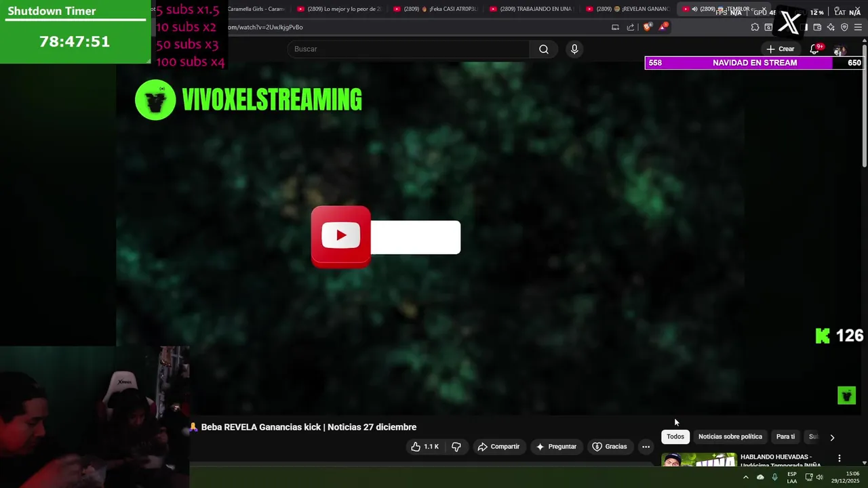This screenshot has width=868, height=488.
Task: Click the Shutdown Timer countdown
Action: pos(75,41)
